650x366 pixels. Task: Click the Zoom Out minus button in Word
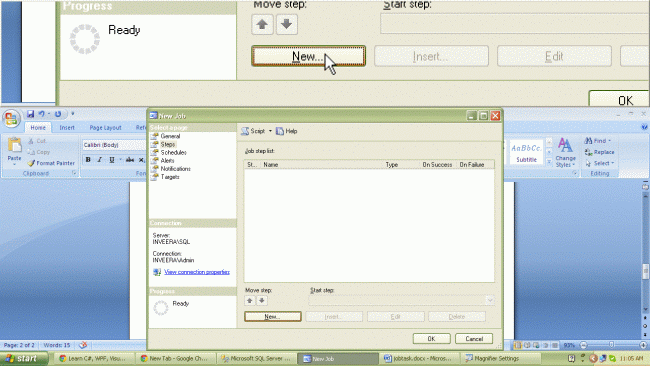[x=584, y=345]
